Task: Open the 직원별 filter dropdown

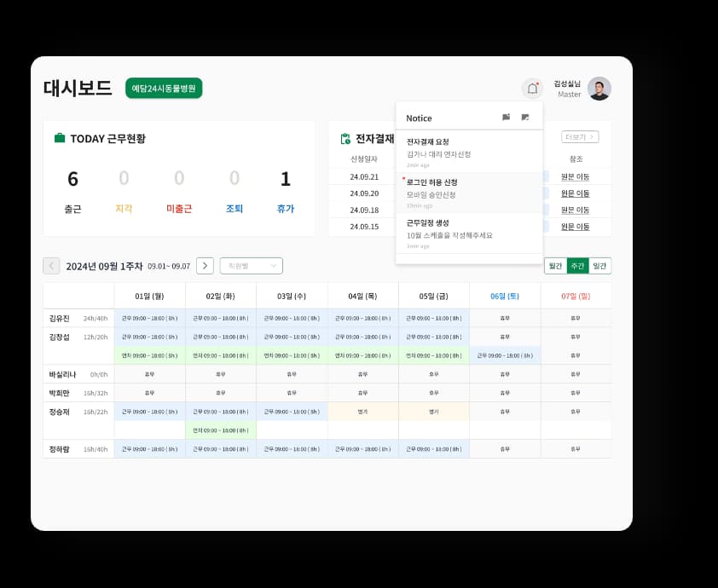Action: (x=251, y=266)
